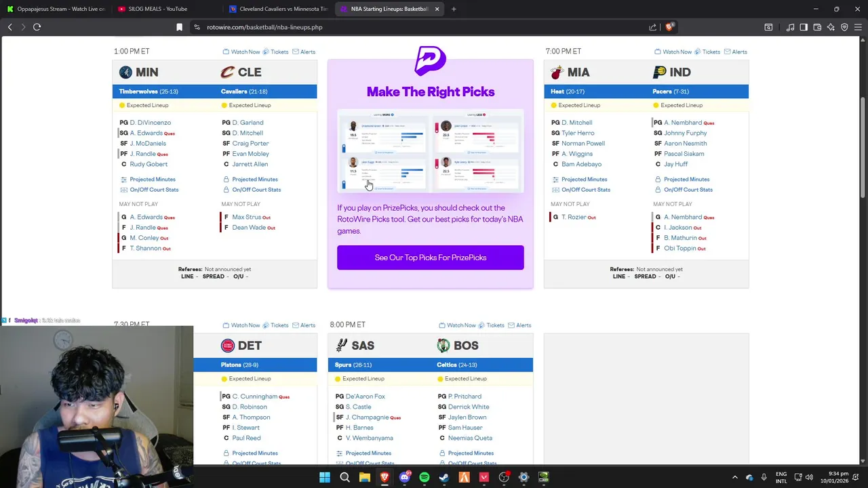Click See Our Top Picks For PrizePicks
The height and width of the screenshot is (488, 868).
[431, 258]
